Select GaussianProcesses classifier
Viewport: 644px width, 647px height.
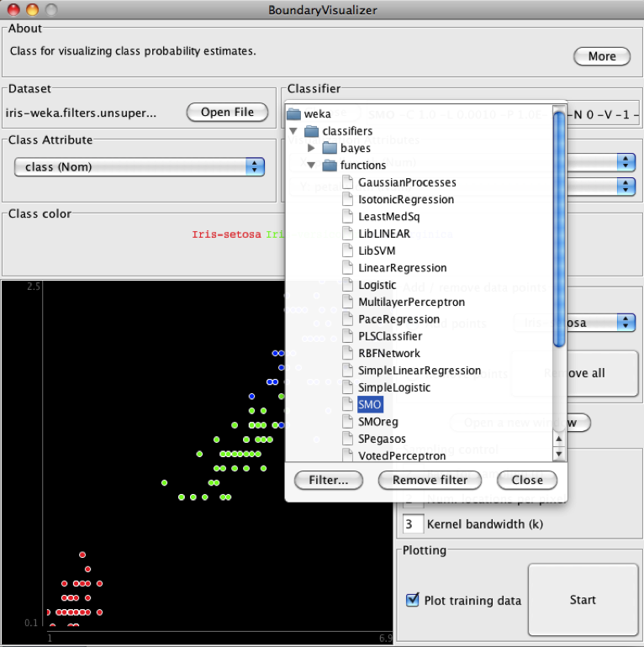(407, 182)
